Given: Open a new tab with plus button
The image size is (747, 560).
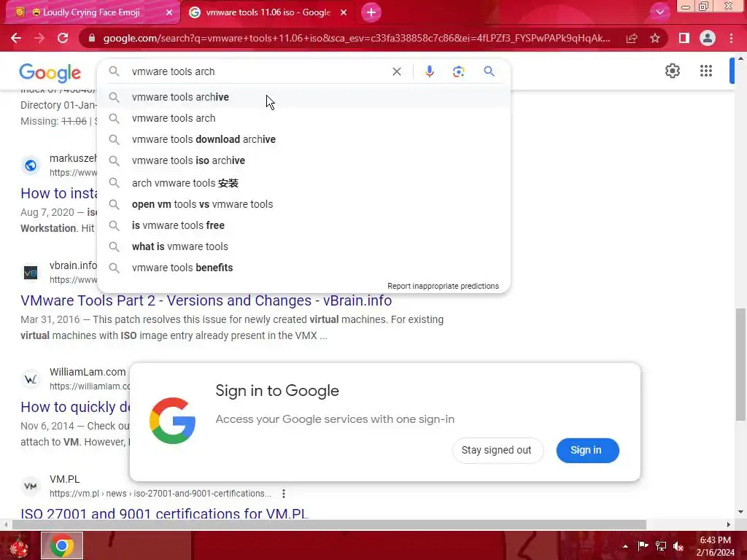Looking at the screenshot, I should coord(371,12).
